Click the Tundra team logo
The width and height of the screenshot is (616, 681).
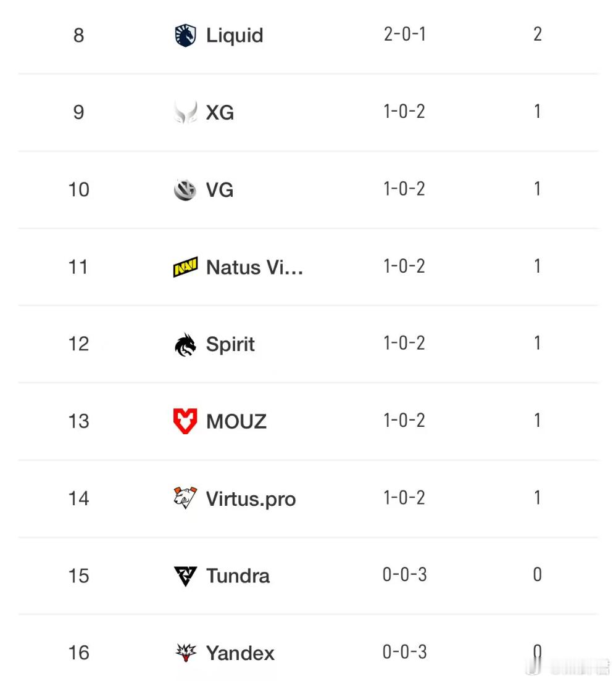185,576
